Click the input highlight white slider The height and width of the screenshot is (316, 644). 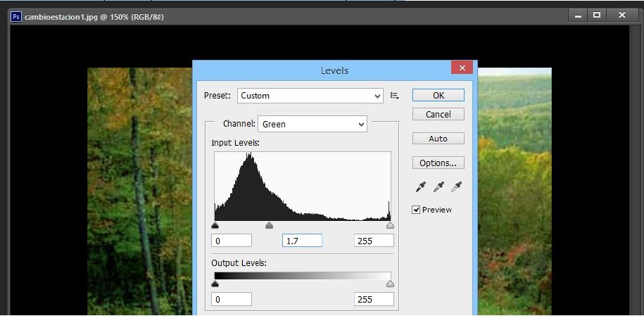pyautogui.click(x=390, y=226)
